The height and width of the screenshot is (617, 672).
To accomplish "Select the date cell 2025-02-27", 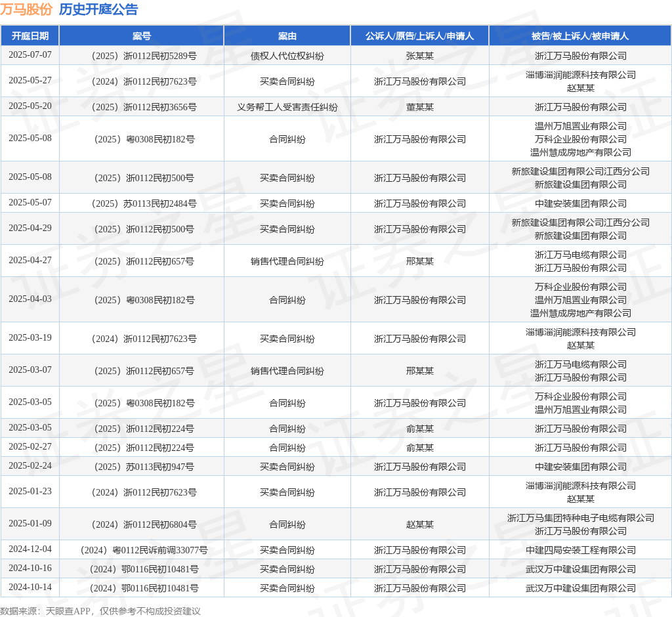I will pos(30,447).
